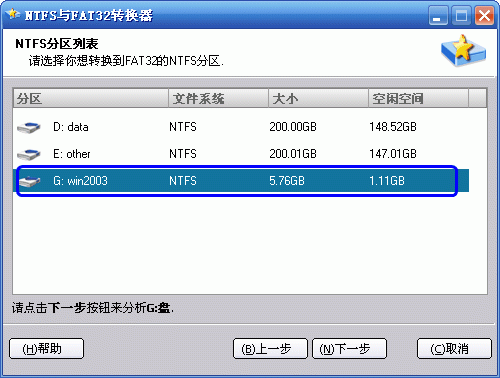Click the 147.01GB free space value
500x378 pixels.
393,154
